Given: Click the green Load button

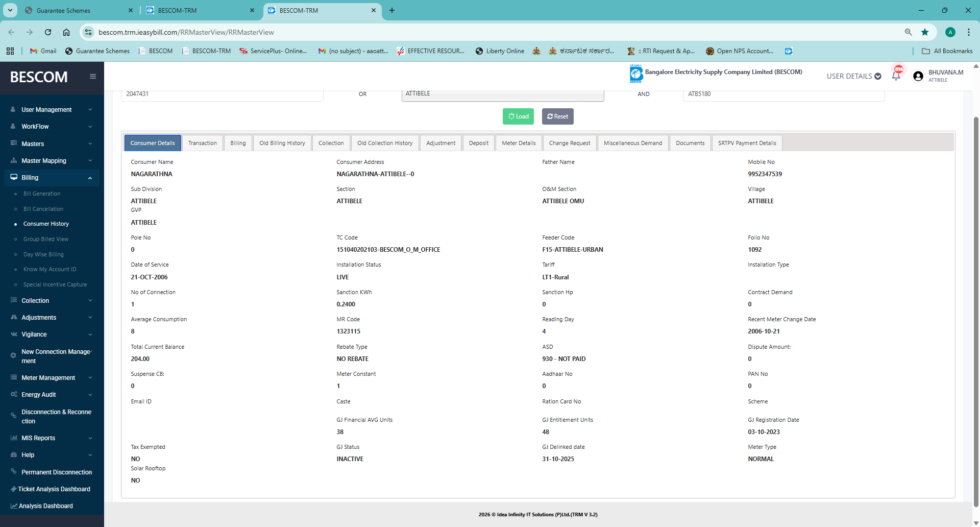Looking at the screenshot, I should [x=518, y=116].
